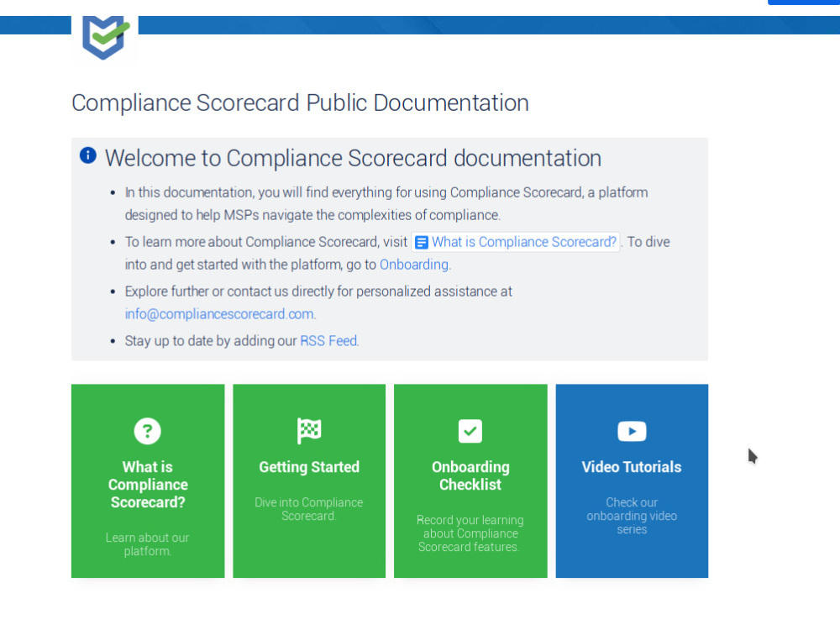Open the Video Tutorials card title

pyautogui.click(x=632, y=466)
